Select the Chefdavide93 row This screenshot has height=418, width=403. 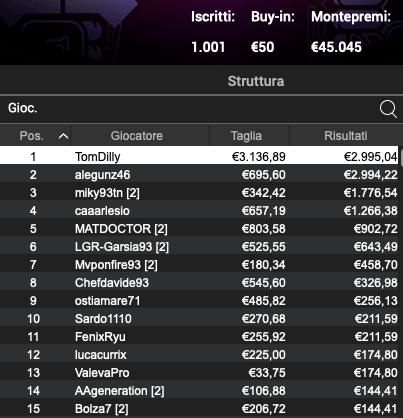[199, 283]
